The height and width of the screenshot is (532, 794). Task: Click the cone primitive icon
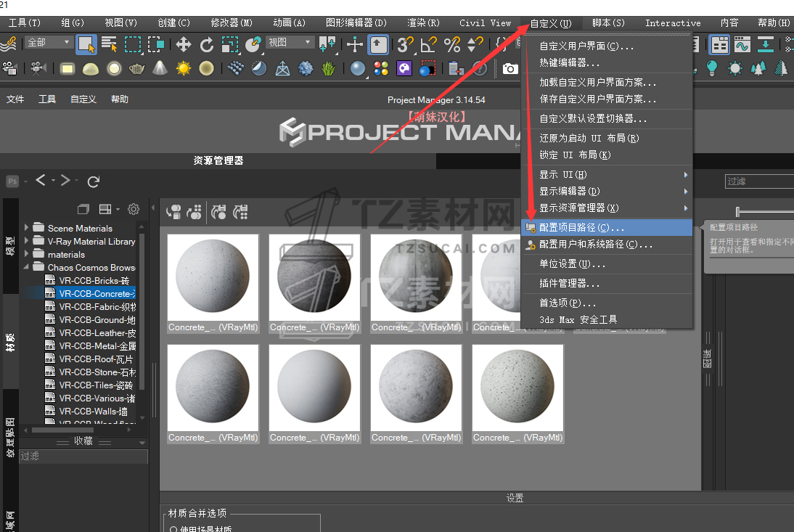coord(160,68)
